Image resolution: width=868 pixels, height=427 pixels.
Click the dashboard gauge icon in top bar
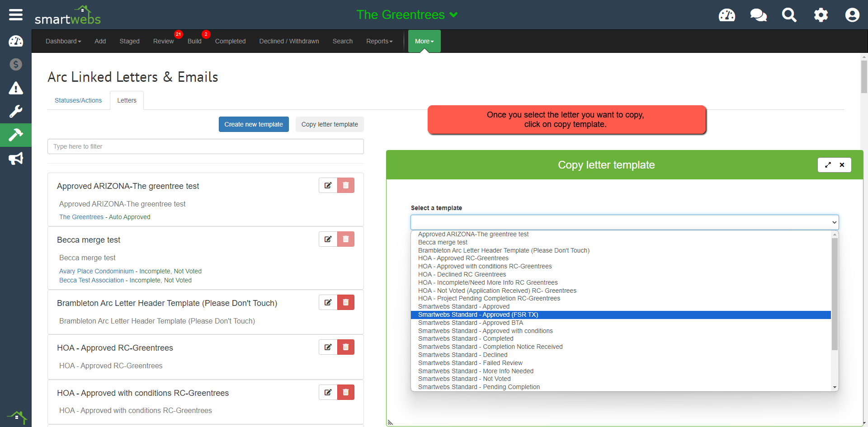[x=727, y=15]
